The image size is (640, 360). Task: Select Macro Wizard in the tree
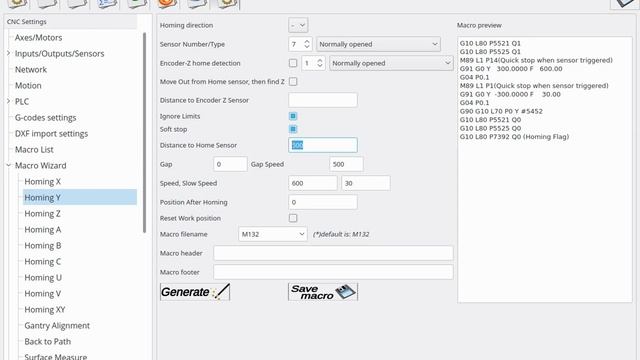click(x=40, y=165)
